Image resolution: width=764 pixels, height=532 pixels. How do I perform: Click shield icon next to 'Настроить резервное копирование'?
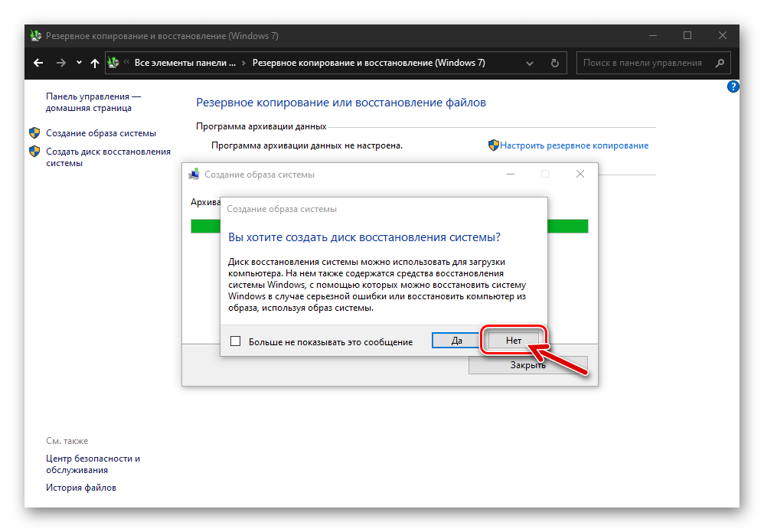point(493,145)
